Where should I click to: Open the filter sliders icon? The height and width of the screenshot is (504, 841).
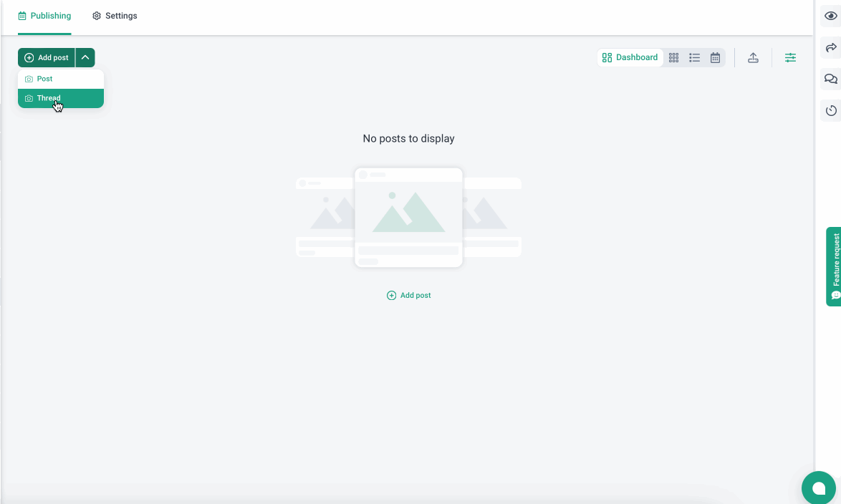pyautogui.click(x=790, y=58)
